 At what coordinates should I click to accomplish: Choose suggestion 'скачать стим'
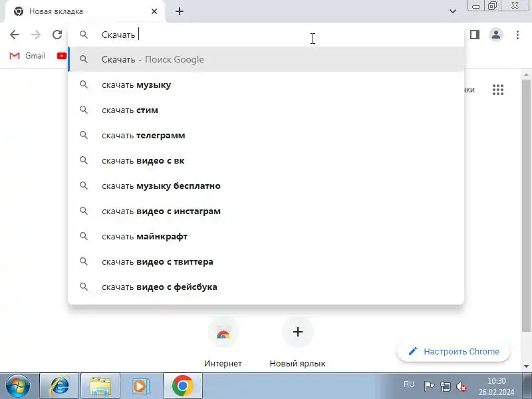point(266,110)
